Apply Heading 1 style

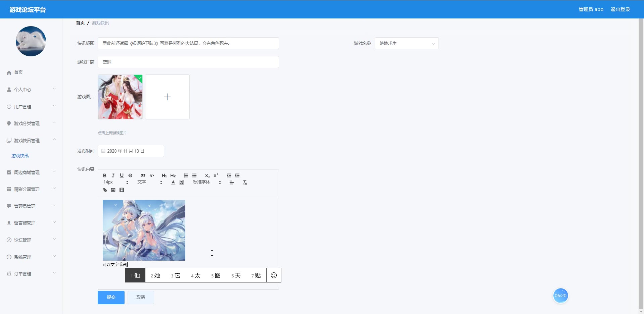point(164,175)
